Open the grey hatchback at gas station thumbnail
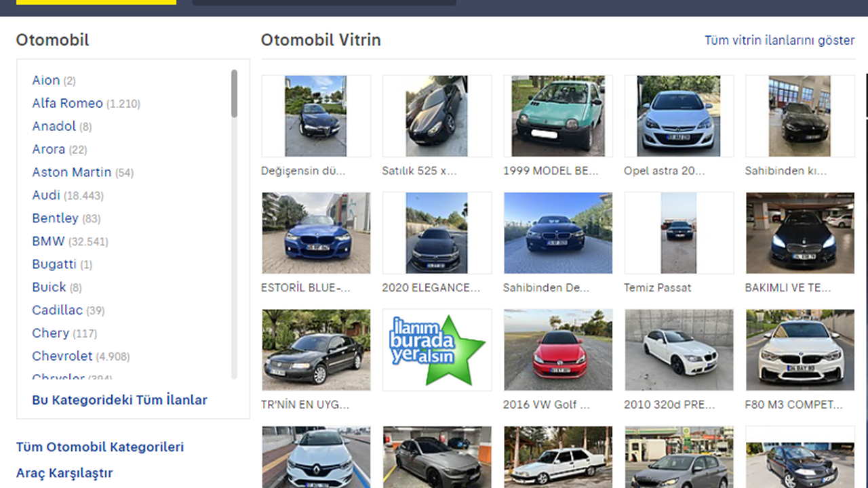The height and width of the screenshot is (488, 868). tap(679, 457)
